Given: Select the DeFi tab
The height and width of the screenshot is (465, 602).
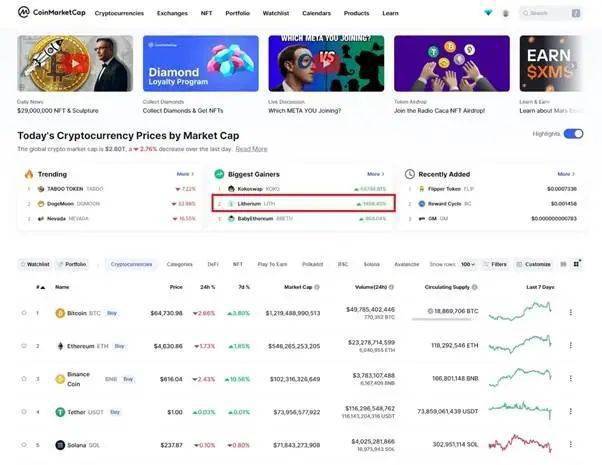Looking at the screenshot, I should coord(213,264).
